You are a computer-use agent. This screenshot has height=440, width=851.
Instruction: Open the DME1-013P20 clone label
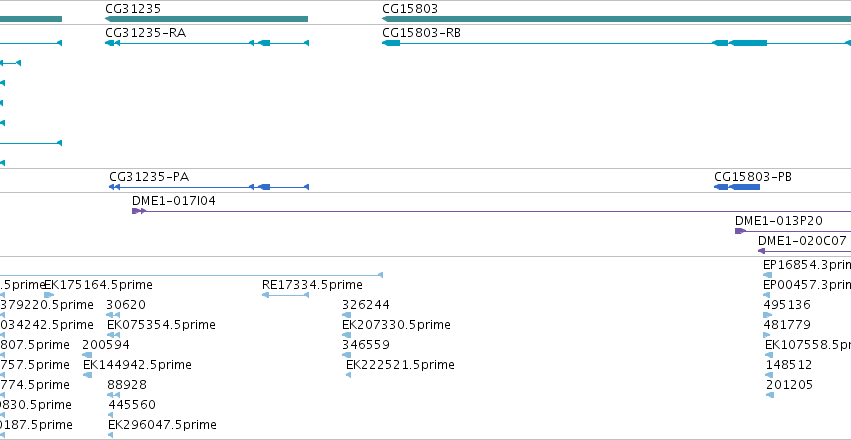779,221
